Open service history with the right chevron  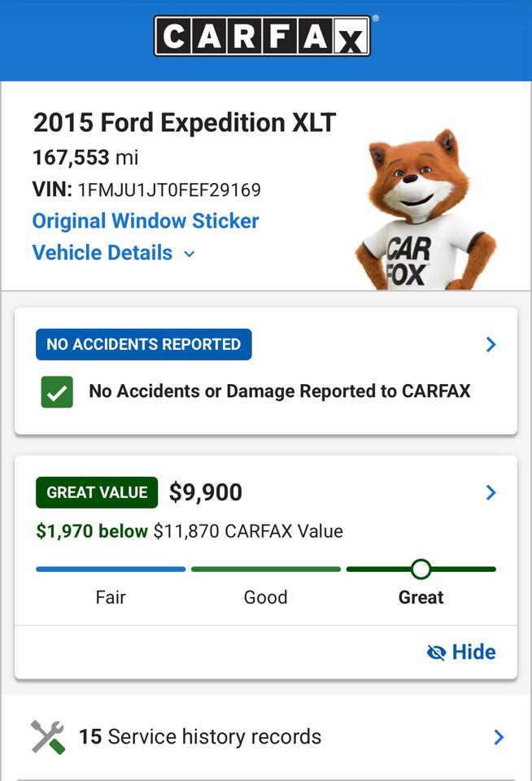coord(499,737)
